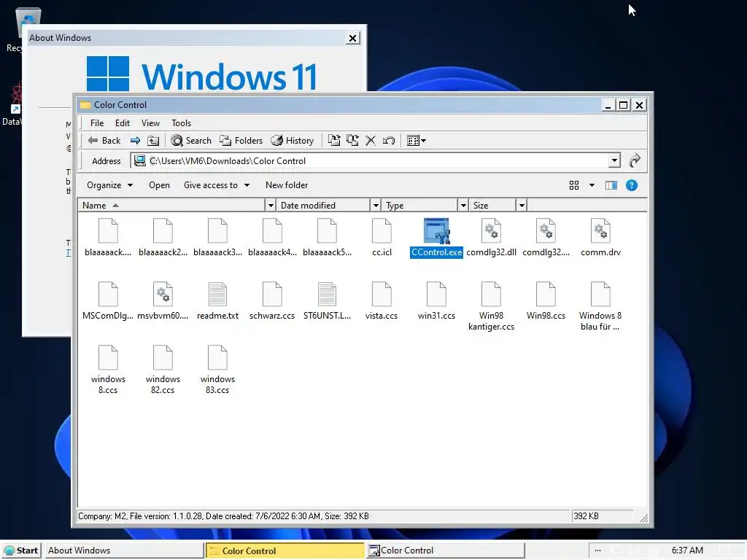
Task: Go up one folder level
Action: [x=153, y=141]
